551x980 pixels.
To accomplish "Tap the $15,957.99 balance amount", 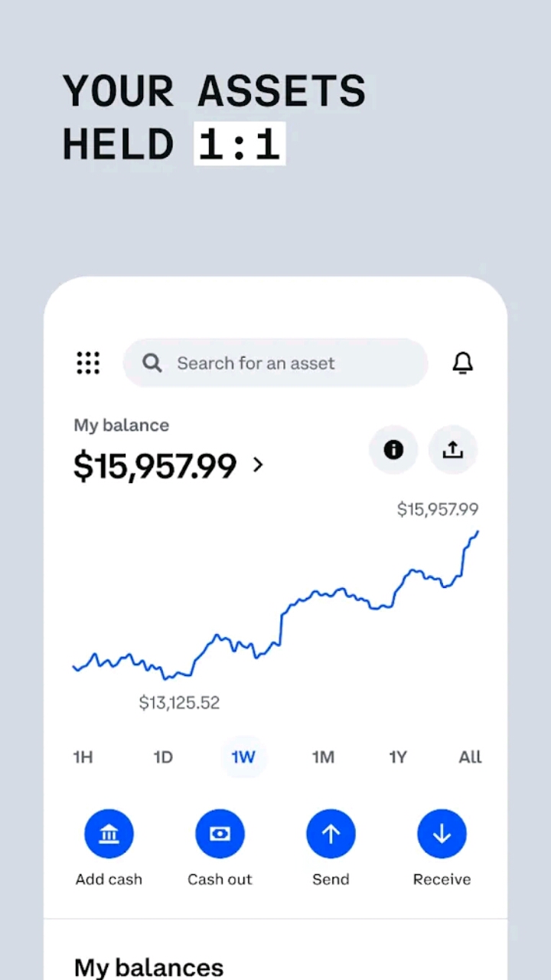I will 155,465.
